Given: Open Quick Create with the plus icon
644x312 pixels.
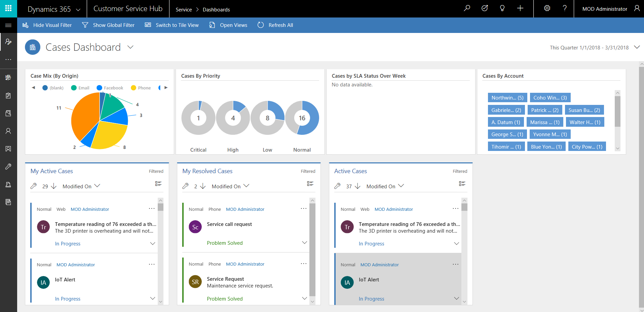Looking at the screenshot, I should (x=520, y=8).
